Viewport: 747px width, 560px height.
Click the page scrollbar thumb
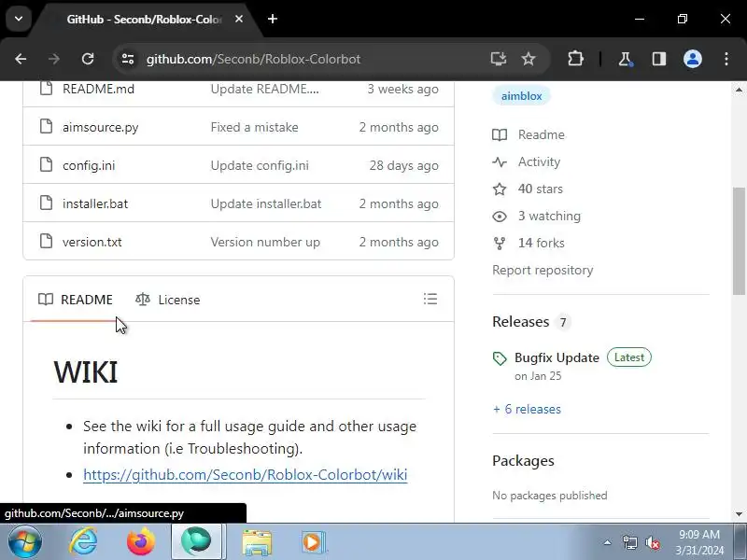point(739,241)
